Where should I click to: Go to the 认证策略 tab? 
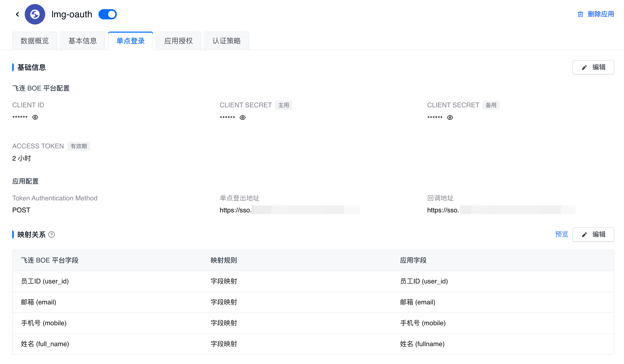[x=227, y=41]
